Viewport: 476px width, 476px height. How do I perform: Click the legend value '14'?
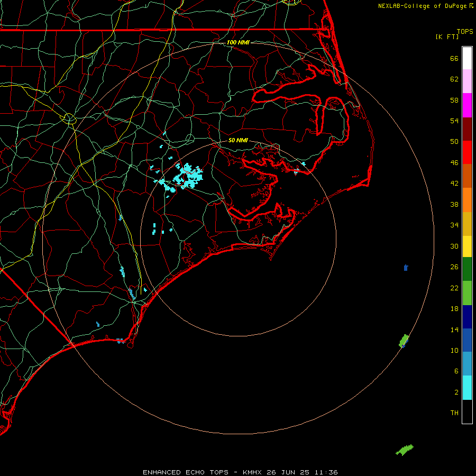pos(454,329)
